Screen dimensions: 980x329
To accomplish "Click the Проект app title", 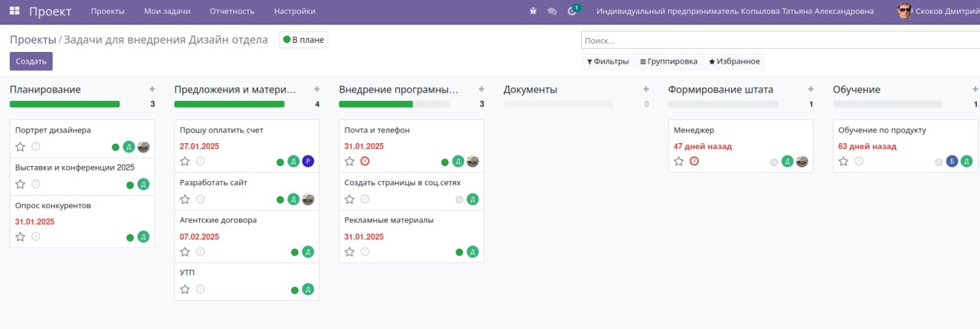I will click(x=50, y=11).
